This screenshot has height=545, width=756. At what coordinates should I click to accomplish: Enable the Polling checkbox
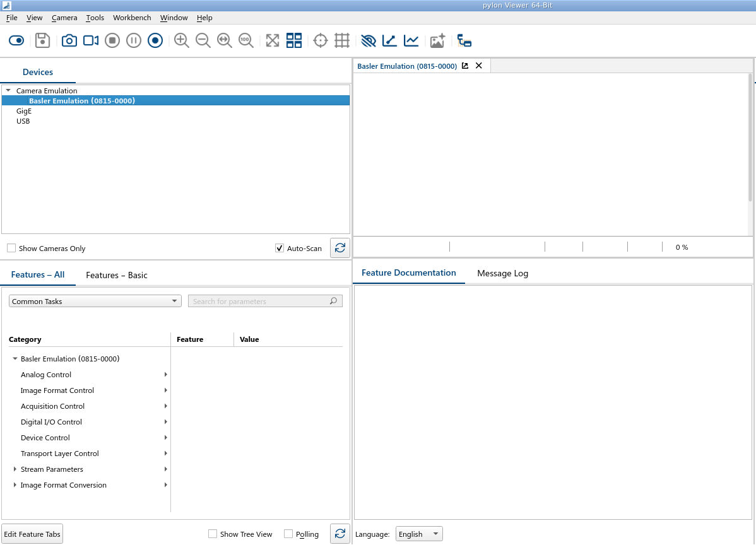click(x=288, y=534)
